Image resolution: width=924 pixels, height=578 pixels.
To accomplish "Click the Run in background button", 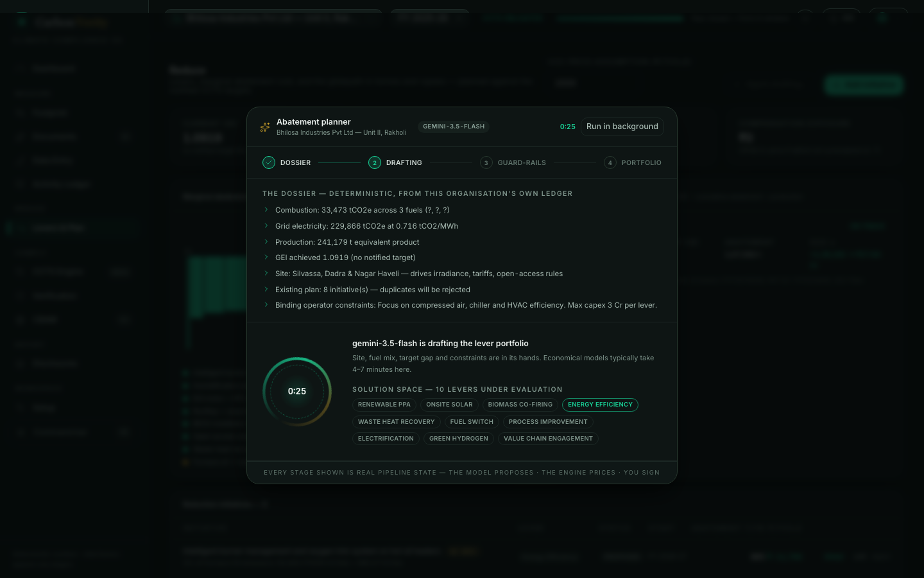I will coord(622,127).
